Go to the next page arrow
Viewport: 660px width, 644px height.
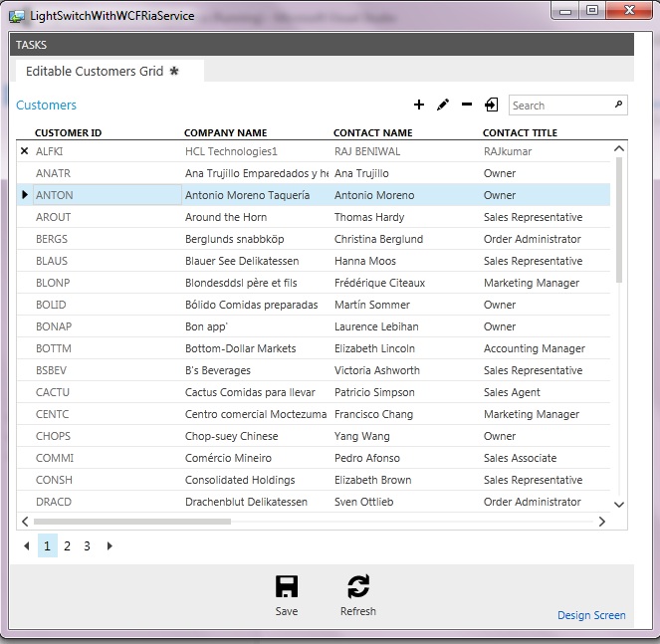110,545
